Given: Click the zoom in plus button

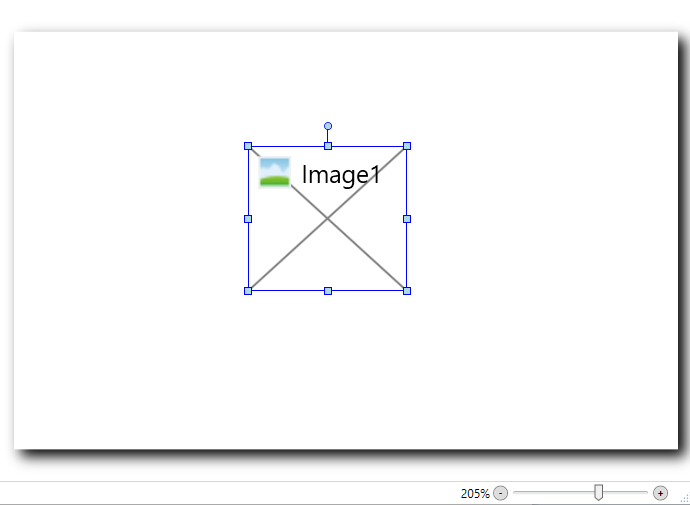Looking at the screenshot, I should (x=660, y=493).
